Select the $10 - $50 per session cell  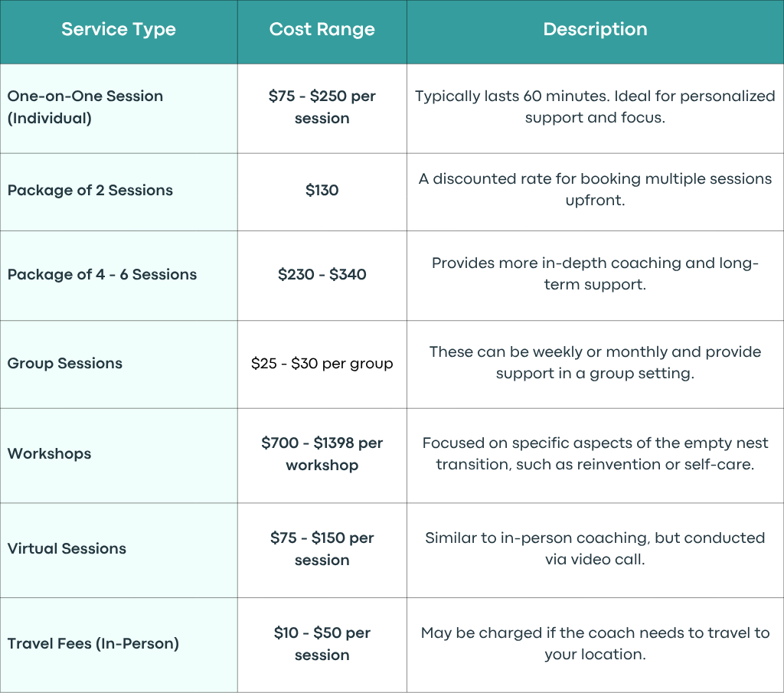click(x=322, y=644)
